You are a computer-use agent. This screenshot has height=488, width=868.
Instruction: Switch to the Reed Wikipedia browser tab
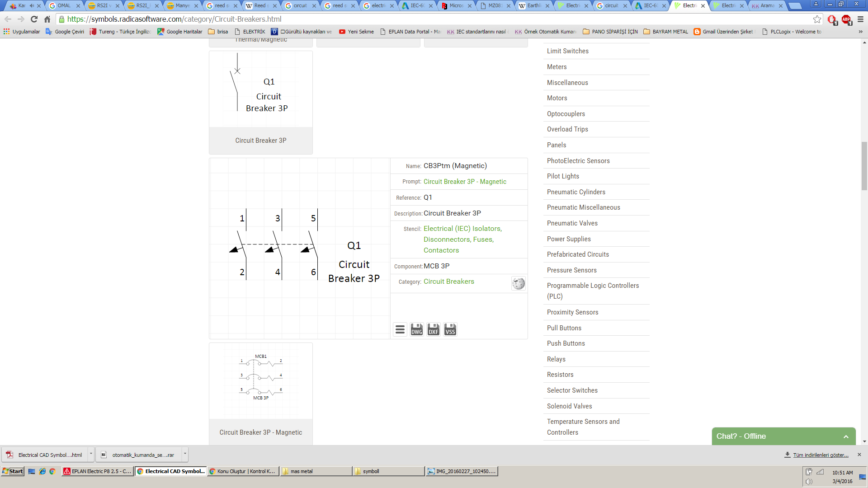(261, 5)
